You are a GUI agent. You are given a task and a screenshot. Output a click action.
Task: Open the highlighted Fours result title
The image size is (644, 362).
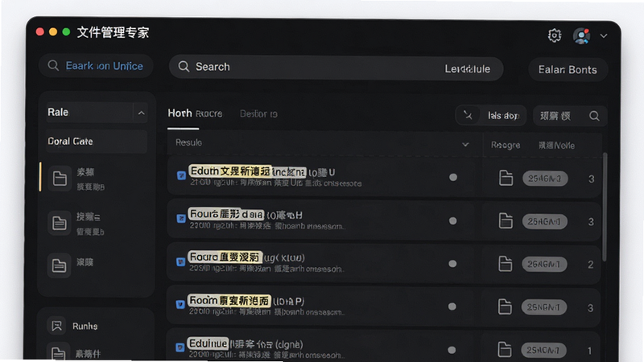(226, 214)
